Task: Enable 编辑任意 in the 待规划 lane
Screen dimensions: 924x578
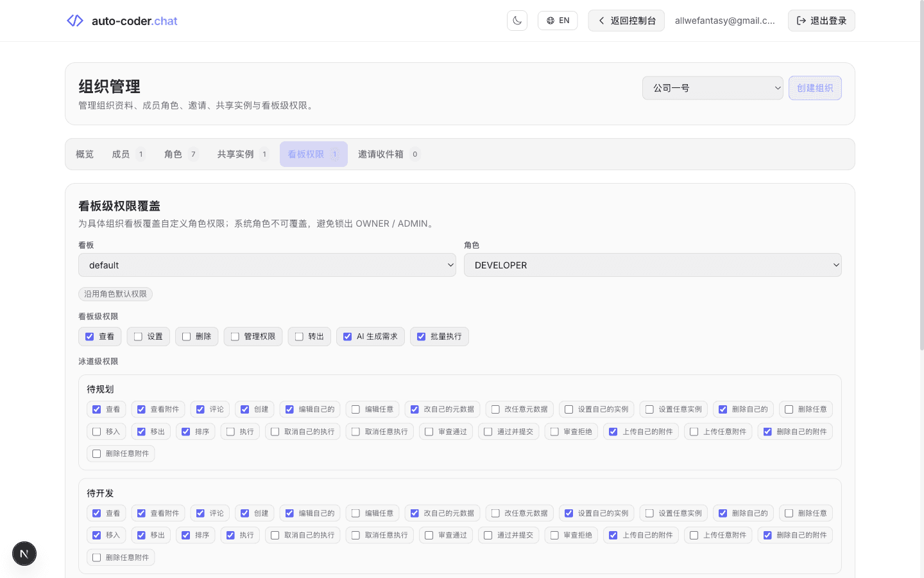Action: [x=354, y=409]
